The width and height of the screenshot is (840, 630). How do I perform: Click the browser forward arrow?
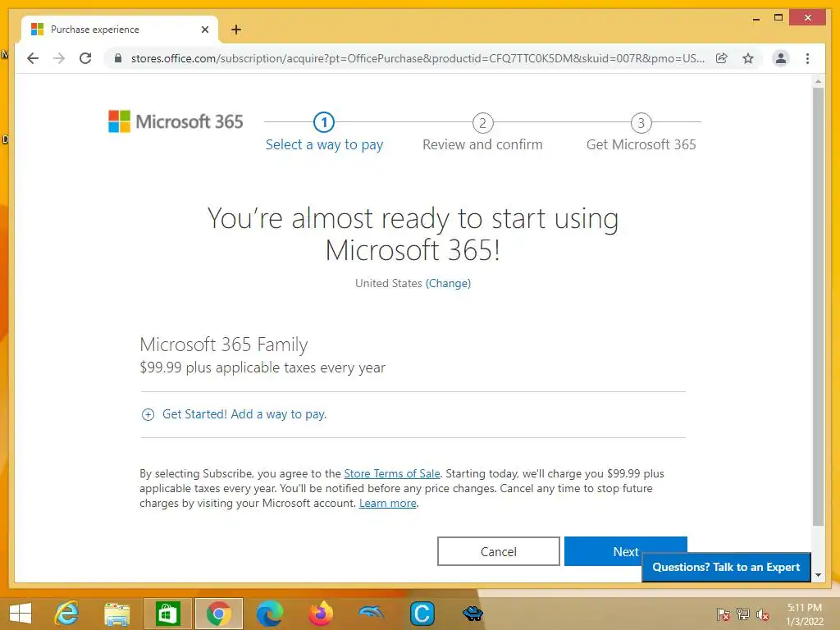click(59, 58)
